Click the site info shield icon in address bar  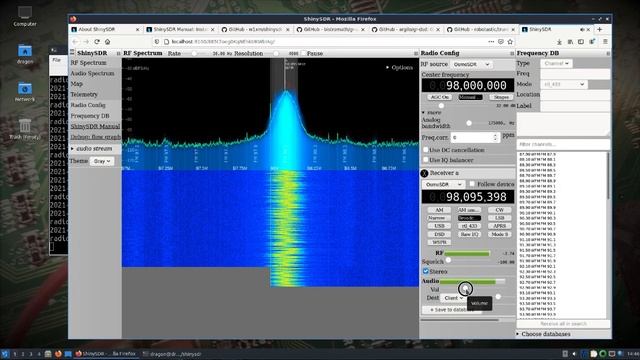point(157,42)
